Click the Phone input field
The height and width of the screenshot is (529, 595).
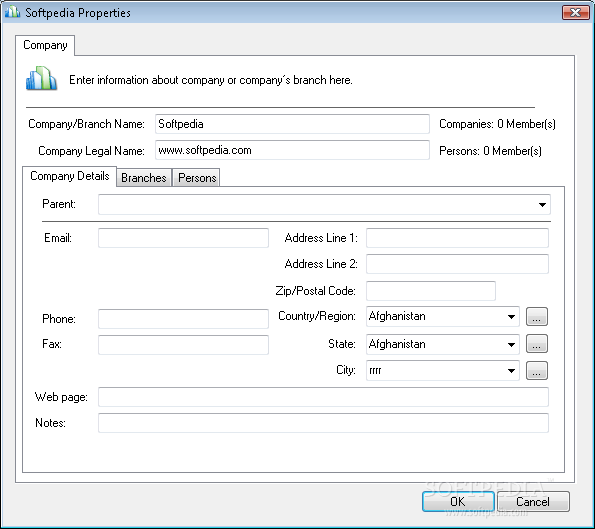[183, 319]
